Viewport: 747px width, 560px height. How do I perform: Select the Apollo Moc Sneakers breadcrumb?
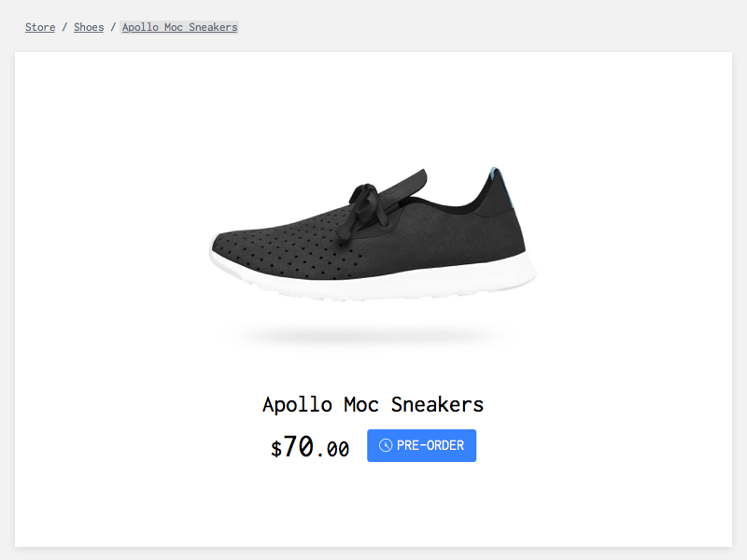coord(179,27)
